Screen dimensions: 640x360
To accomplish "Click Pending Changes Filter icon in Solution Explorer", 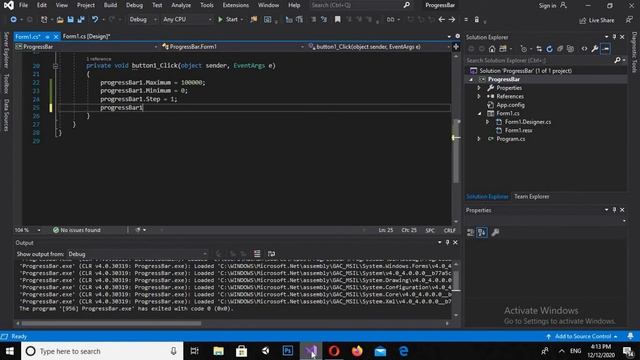I will tap(524, 49).
